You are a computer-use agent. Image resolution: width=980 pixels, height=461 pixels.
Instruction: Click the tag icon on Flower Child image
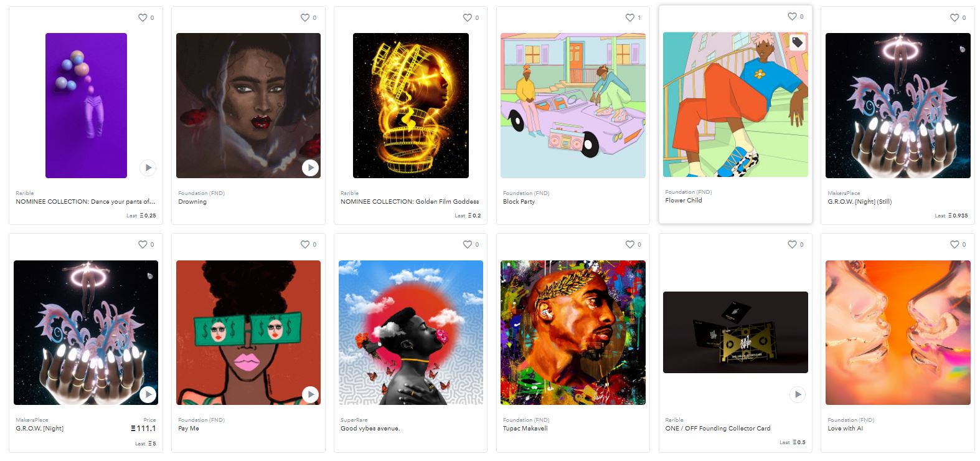pyautogui.click(x=798, y=42)
